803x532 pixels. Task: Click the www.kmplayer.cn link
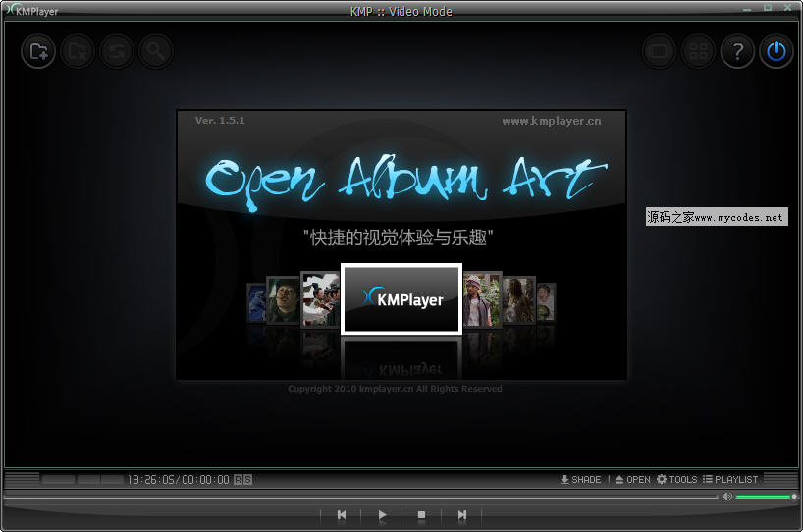point(552,122)
